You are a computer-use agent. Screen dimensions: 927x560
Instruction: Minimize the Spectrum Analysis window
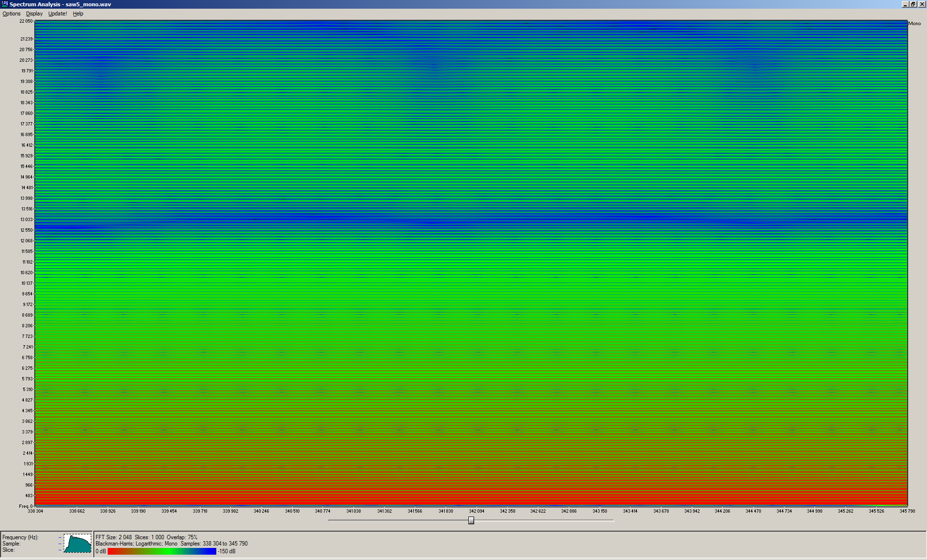[905, 4]
